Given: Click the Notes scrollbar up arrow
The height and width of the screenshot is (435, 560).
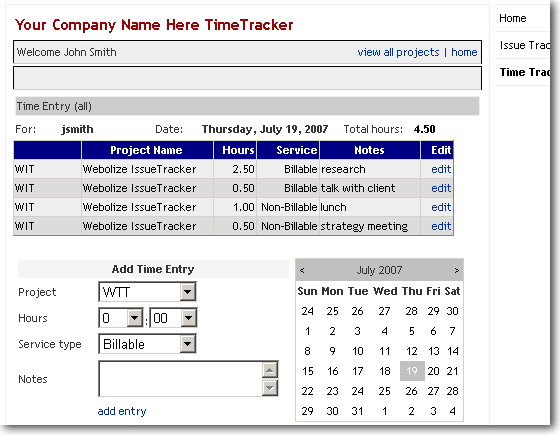Looking at the screenshot, I should [x=270, y=370].
